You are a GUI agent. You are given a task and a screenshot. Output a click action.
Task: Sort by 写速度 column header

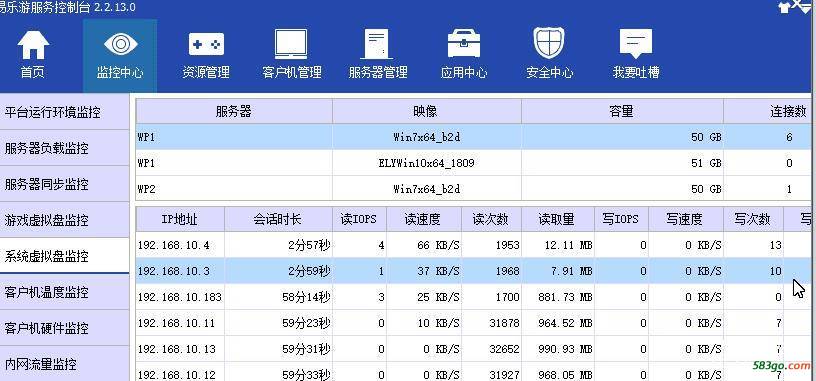tap(685, 219)
